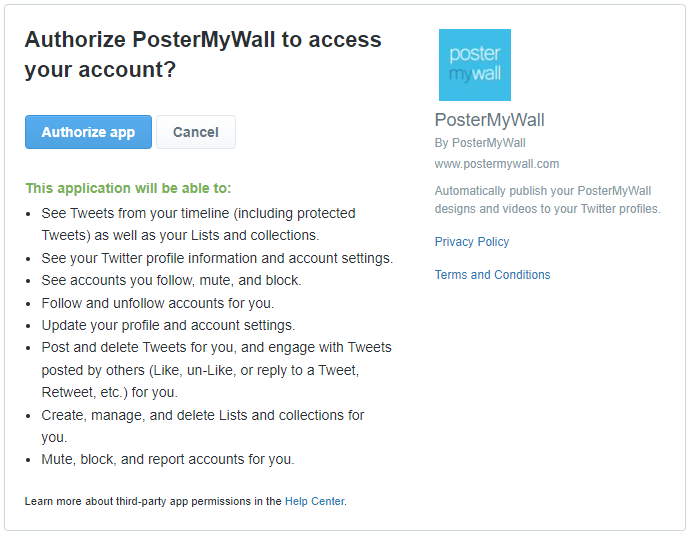Click the See Tweets from your timeline permission
The image size is (692, 537).
click(199, 224)
